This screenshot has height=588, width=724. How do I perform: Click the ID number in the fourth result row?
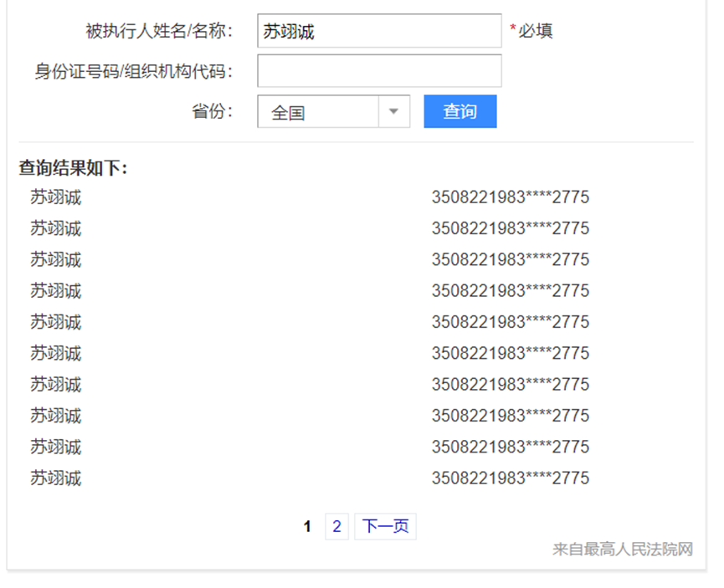[510, 292]
